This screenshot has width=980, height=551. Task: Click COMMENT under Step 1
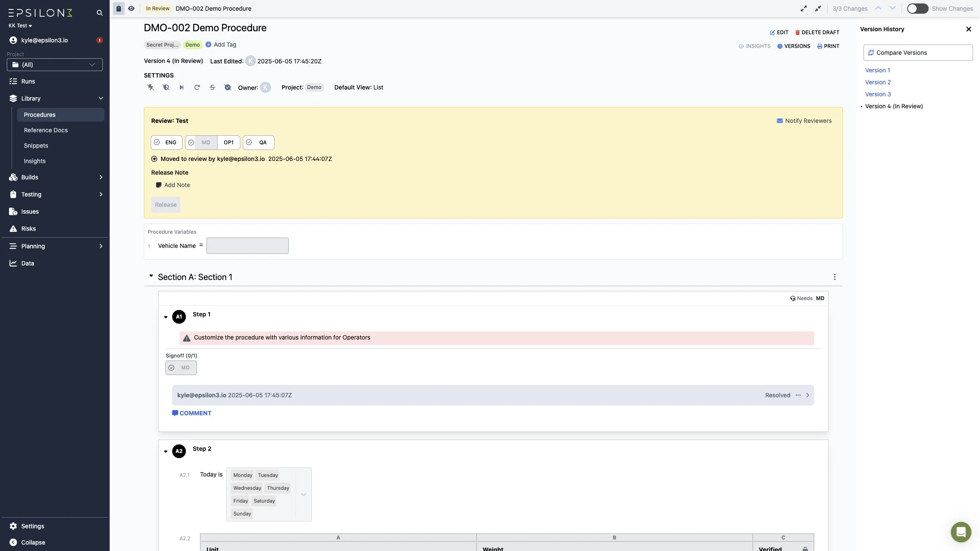(x=191, y=413)
